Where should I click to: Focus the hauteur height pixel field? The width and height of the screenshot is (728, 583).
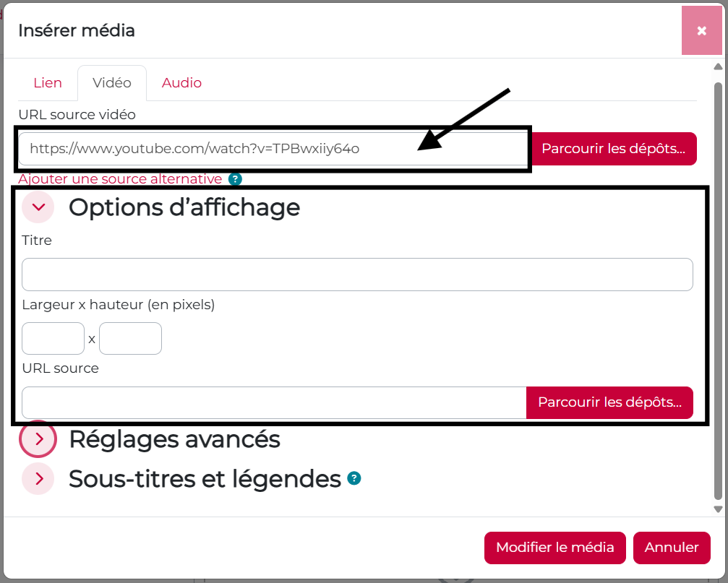(x=130, y=339)
